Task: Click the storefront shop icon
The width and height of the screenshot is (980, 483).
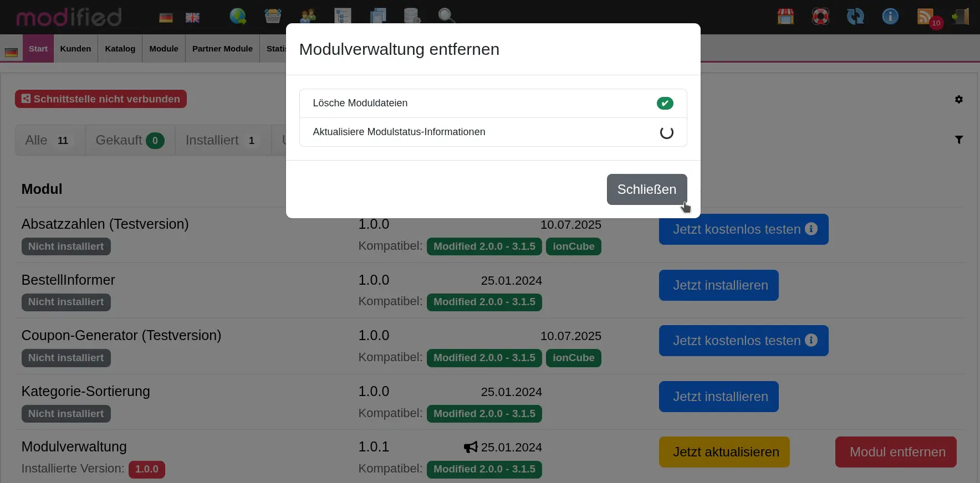Action: pyautogui.click(x=785, y=17)
